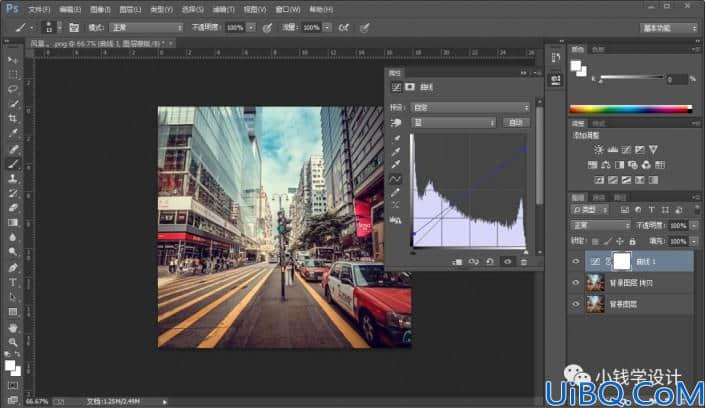705x408 pixels.
Task: Open the Image menu
Action: click(100, 9)
